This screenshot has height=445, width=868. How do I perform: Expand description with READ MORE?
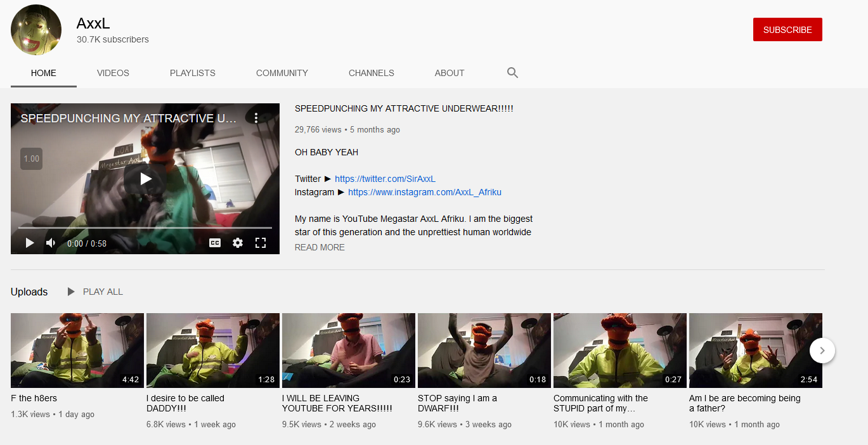320,247
